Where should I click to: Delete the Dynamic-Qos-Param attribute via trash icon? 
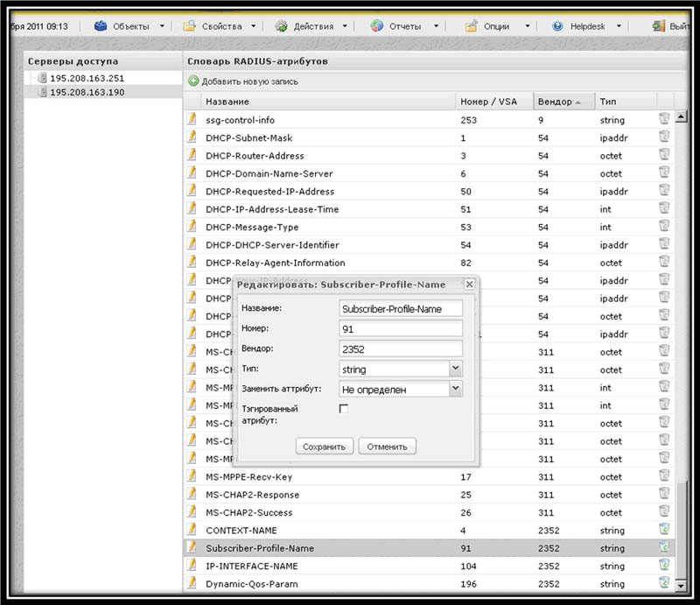tap(664, 584)
